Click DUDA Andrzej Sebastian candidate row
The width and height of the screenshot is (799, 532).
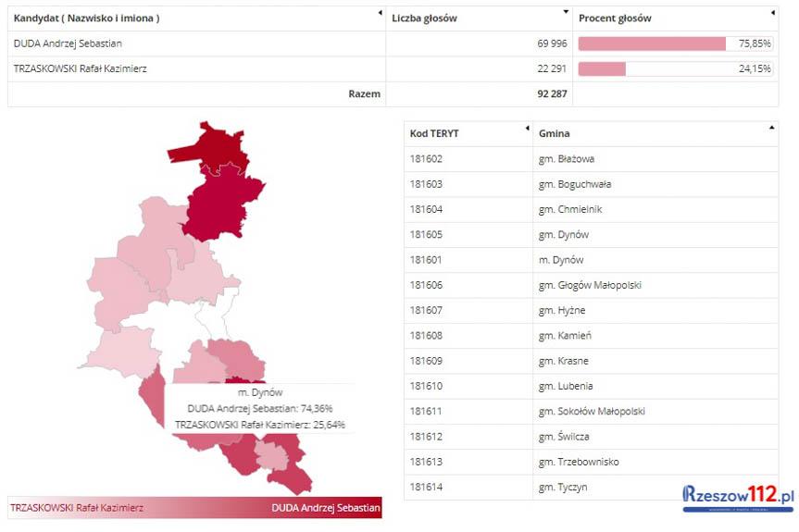[x=68, y=43]
